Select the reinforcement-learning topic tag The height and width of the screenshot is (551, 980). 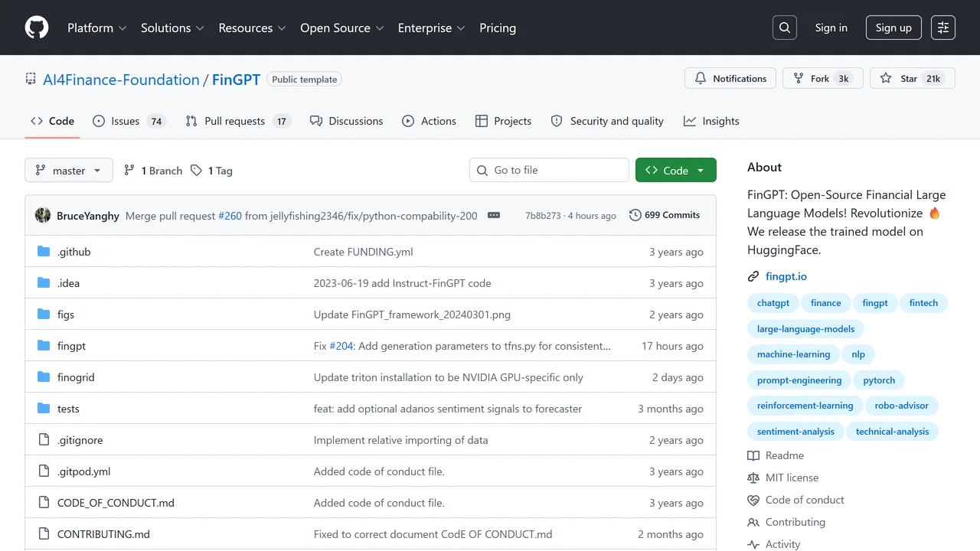click(805, 406)
